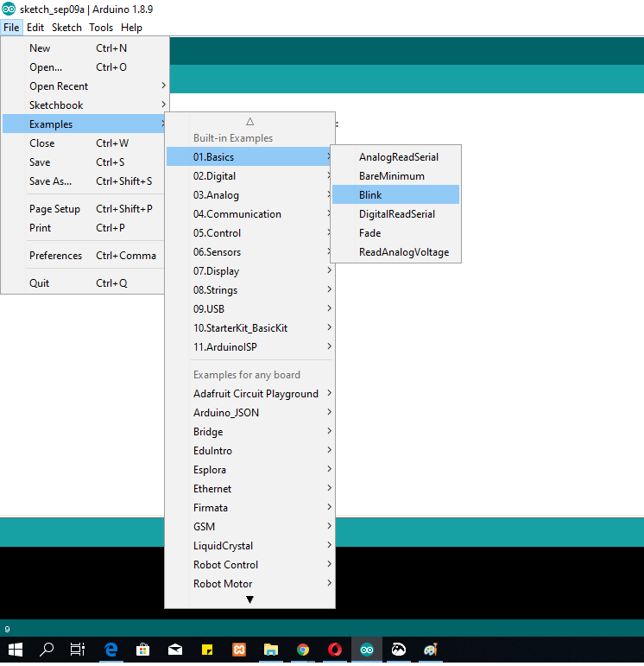Image resolution: width=644 pixels, height=666 pixels.
Task: Expand Arduino_JSON examples
Action: 250,412
